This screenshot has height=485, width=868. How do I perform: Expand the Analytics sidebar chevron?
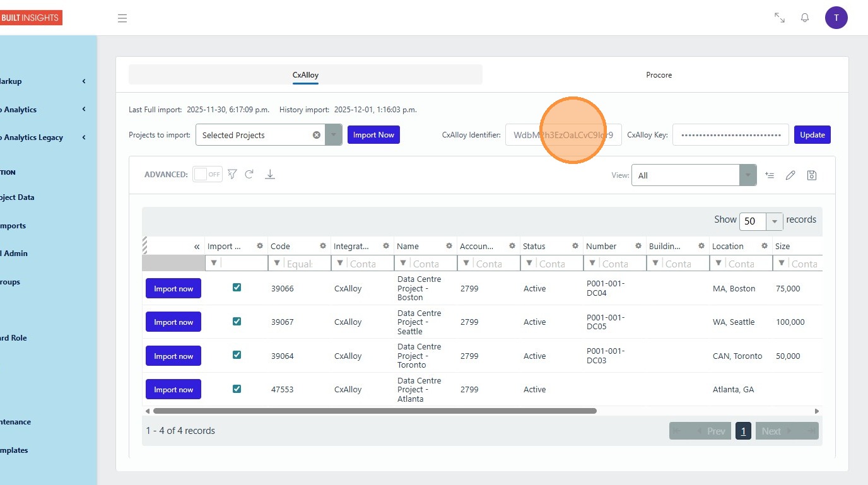[84, 110]
